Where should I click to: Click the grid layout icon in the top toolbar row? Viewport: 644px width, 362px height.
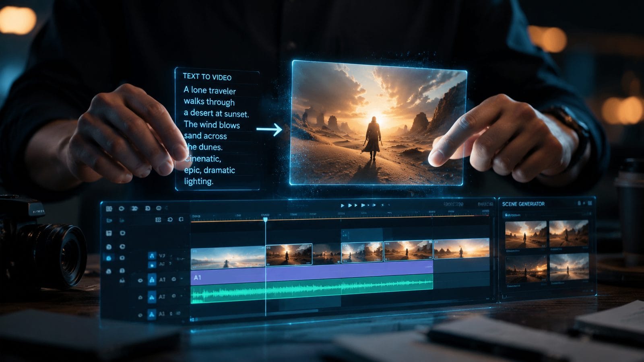[x=109, y=209]
